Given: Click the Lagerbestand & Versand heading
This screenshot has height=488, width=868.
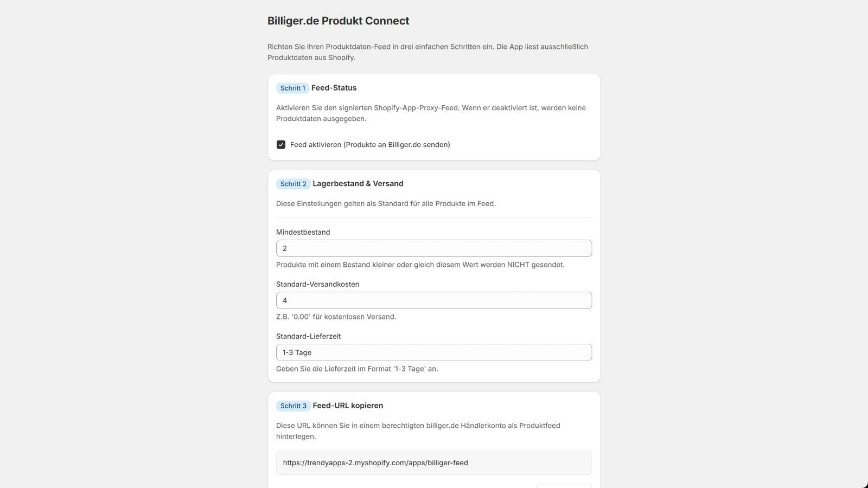Looking at the screenshot, I should (x=358, y=184).
